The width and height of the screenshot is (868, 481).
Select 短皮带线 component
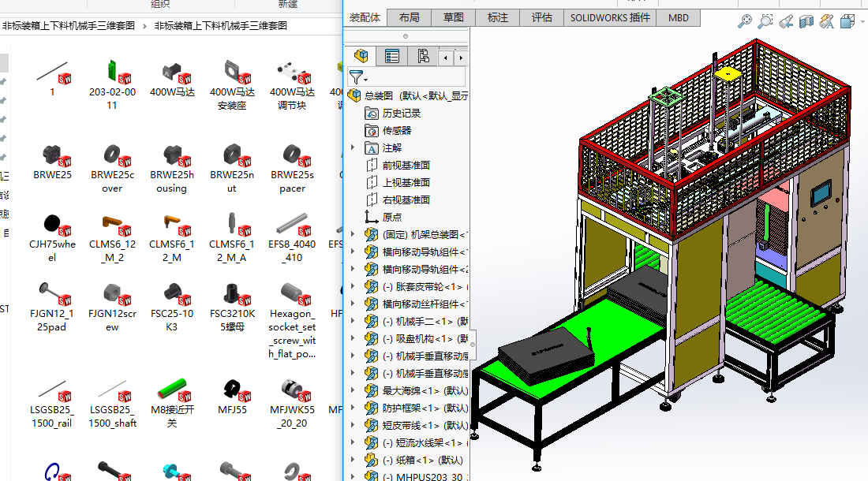click(x=417, y=425)
